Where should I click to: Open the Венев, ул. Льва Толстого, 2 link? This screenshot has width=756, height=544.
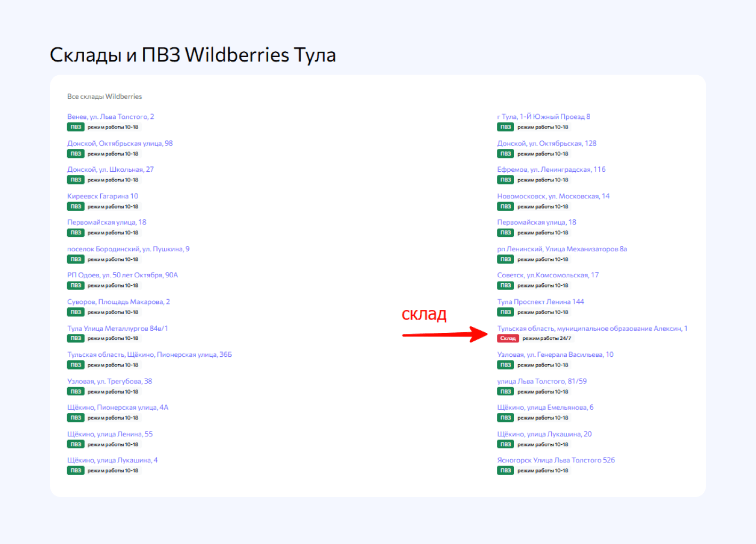110,117
